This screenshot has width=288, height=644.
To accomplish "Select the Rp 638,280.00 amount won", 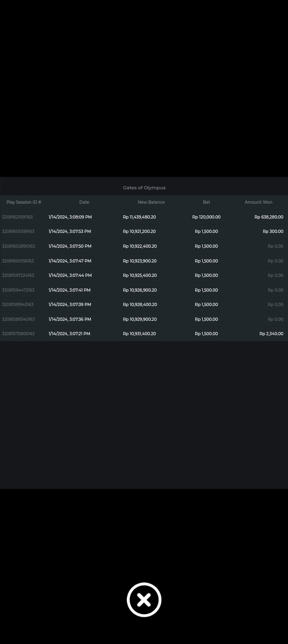I will coord(269,217).
